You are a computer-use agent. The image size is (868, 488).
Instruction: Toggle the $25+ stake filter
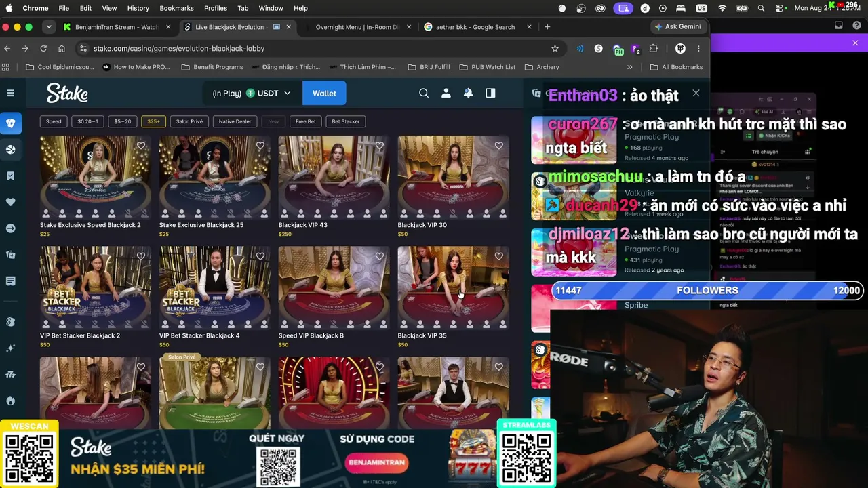coord(153,121)
